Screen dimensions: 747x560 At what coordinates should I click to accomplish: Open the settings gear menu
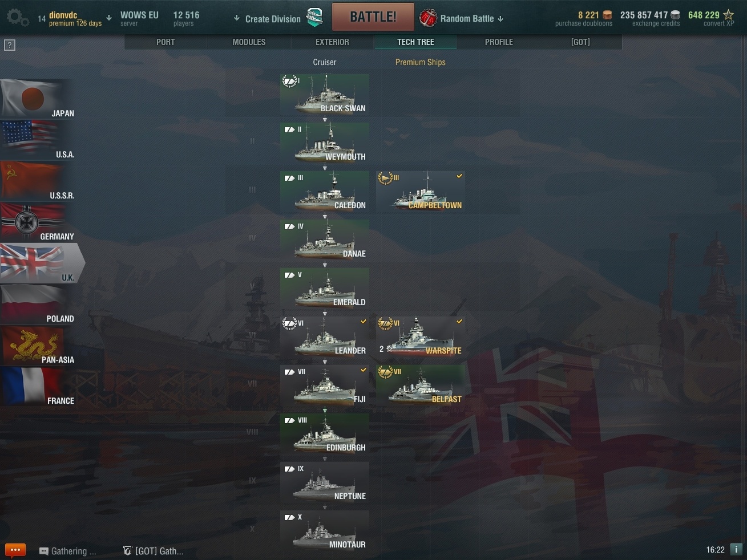17,18
